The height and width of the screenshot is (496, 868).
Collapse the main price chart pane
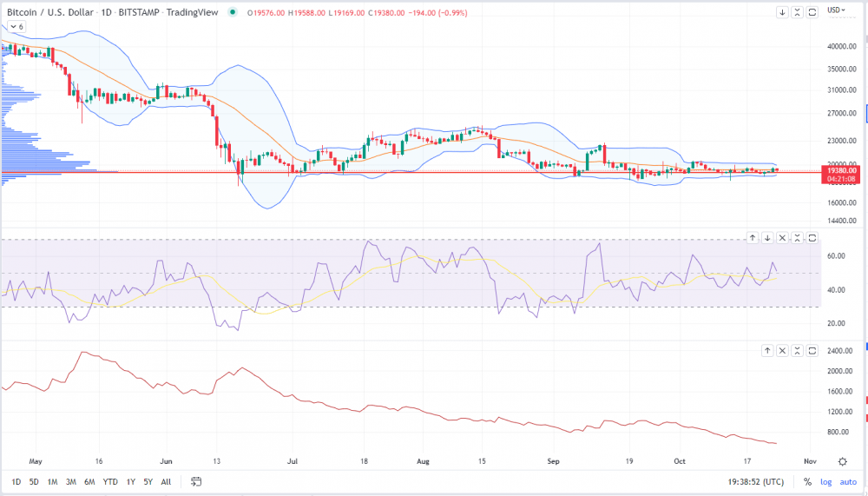(x=798, y=12)
